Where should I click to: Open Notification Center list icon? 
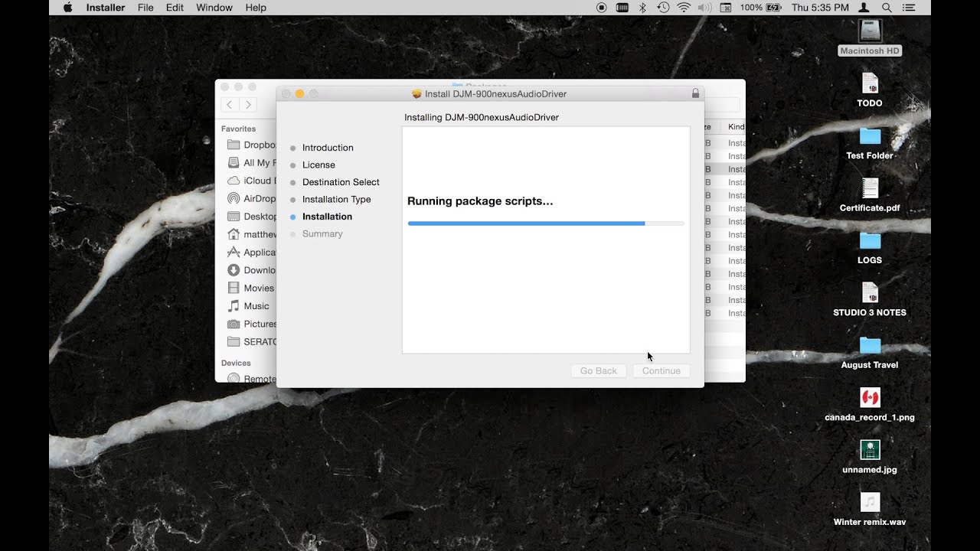[x=910, y=8]
